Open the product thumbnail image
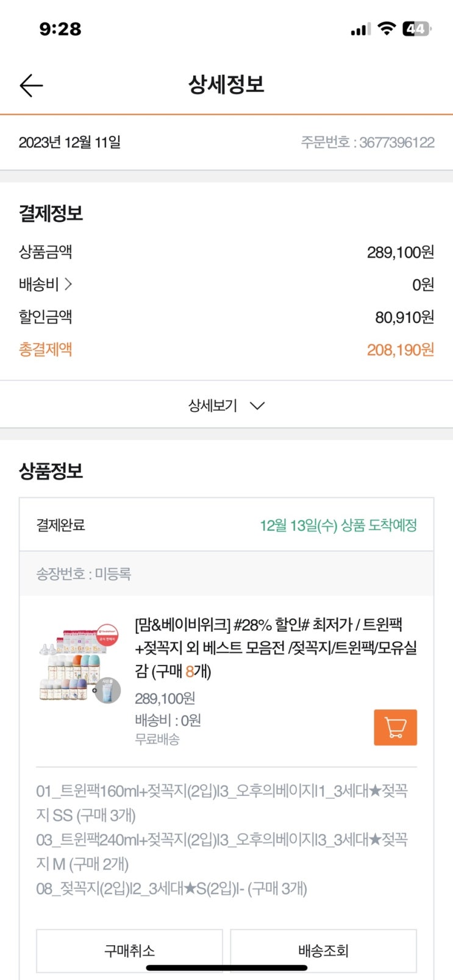The image size is (453, 980). [x=80, y=664]
